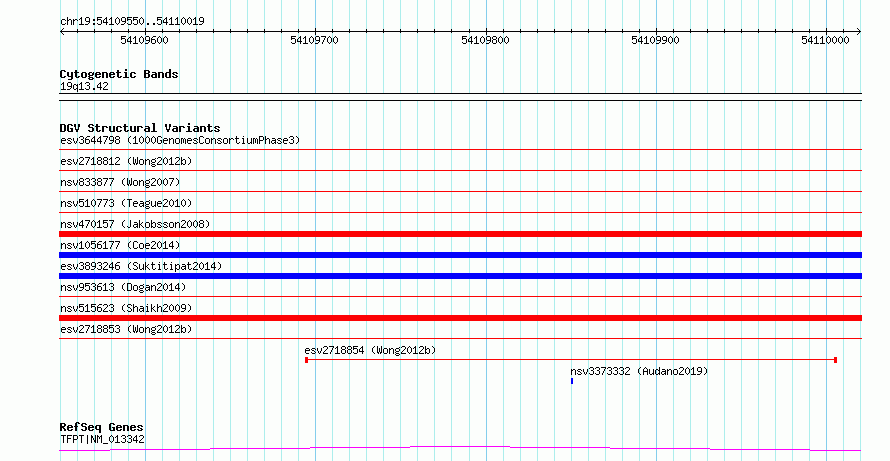This screenshot has width=890, height=461.
Task: Click the small blue marker under nsv3373332
Action: (x=572, y=381)
